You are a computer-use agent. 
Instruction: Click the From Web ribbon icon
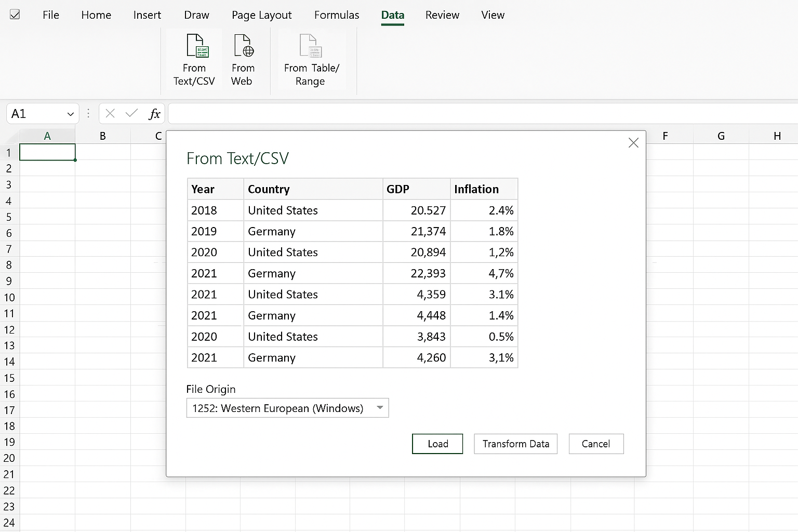(x=243, y=46)
